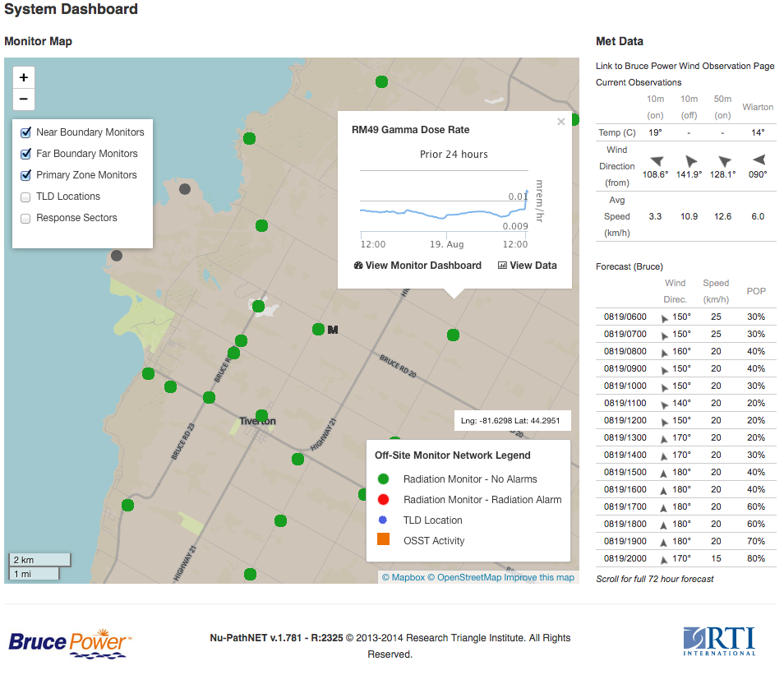Uncheck Far Boundary Monitors checkbox

point(25,154)
